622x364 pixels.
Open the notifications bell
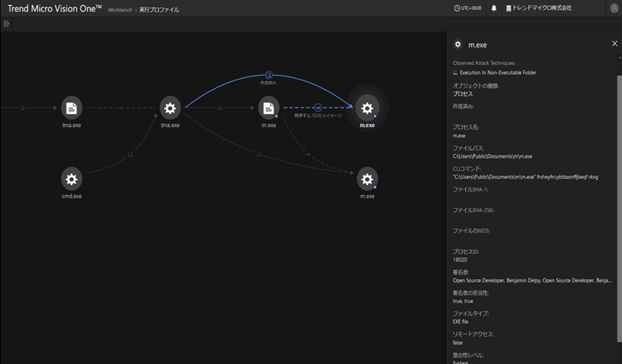click(x=494, y=8)
